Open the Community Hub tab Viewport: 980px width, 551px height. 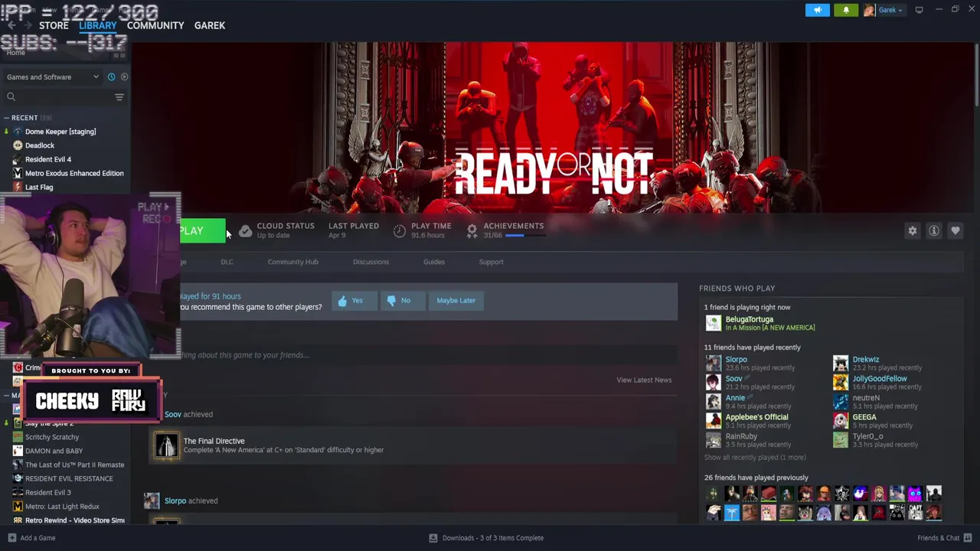pyautogui.click(x=292, y=262)
